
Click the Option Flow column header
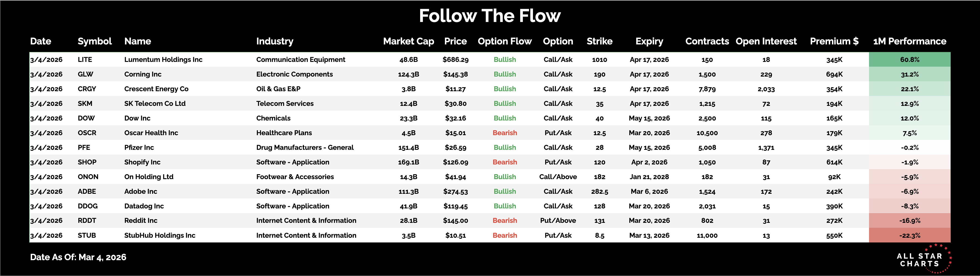[x=504, y=41]
